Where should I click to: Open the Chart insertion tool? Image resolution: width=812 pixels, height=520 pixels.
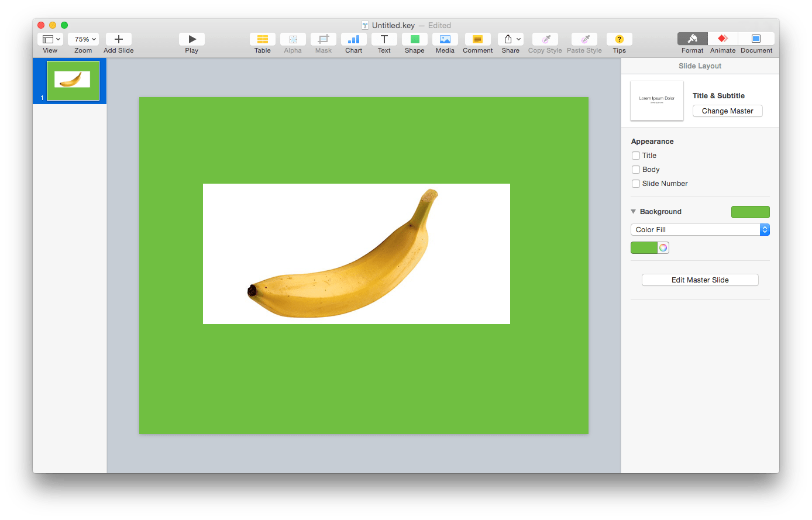[353, 39]
